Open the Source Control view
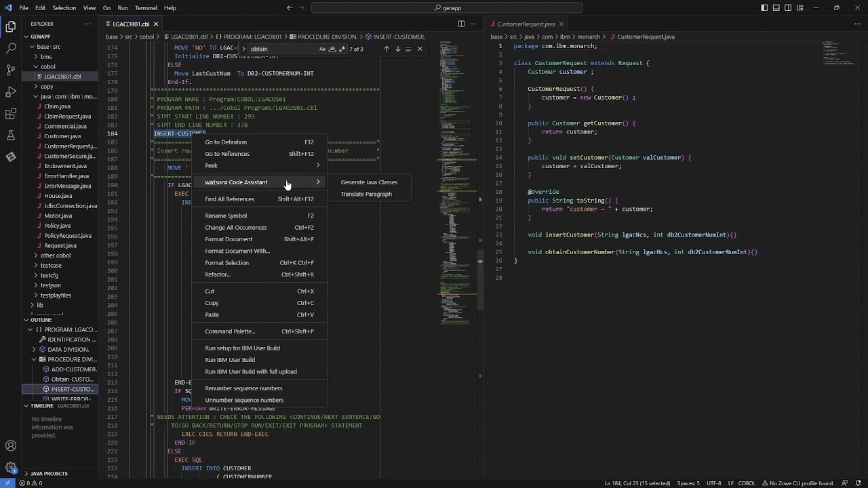This screenshot has width=868, height=488. pyautogui.click(x=11, y=70)
